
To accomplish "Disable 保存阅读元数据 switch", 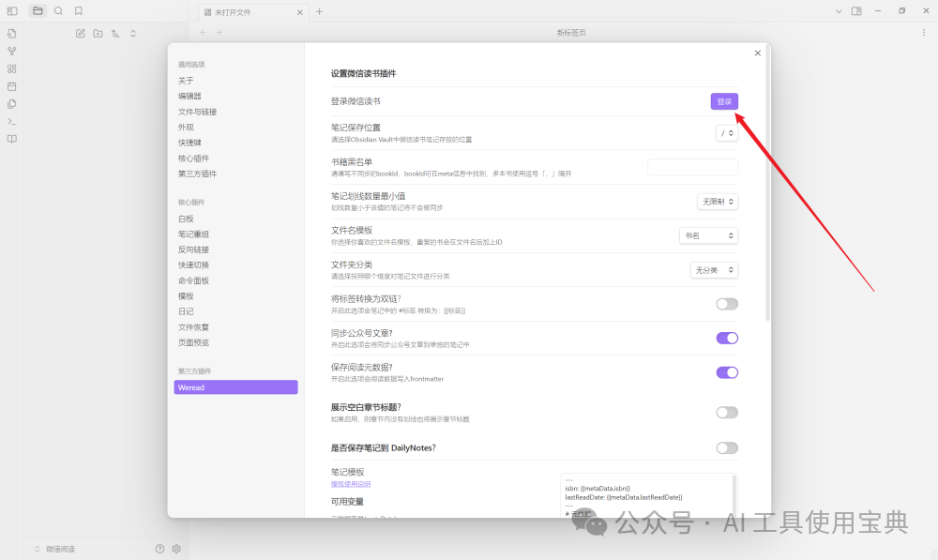I will pos(727,372).
